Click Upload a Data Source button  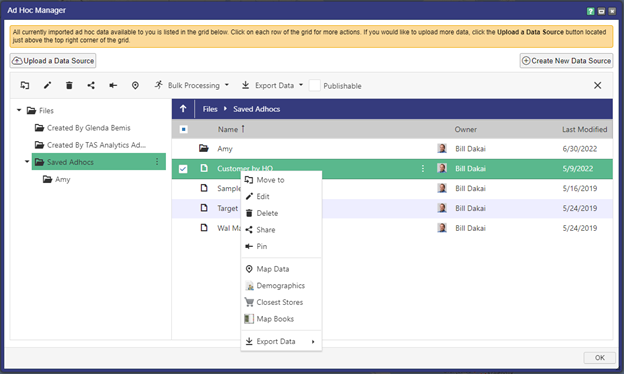click(53, 61)
